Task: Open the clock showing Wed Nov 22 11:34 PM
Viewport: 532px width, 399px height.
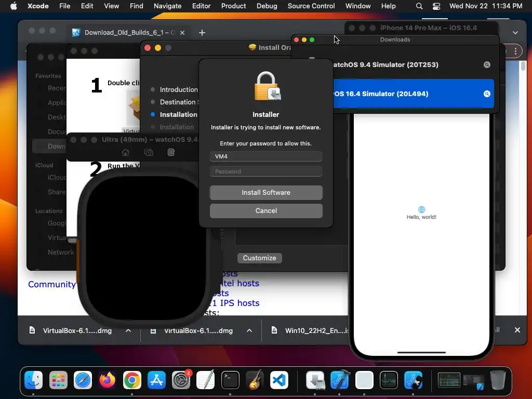Action: [486, 6]
